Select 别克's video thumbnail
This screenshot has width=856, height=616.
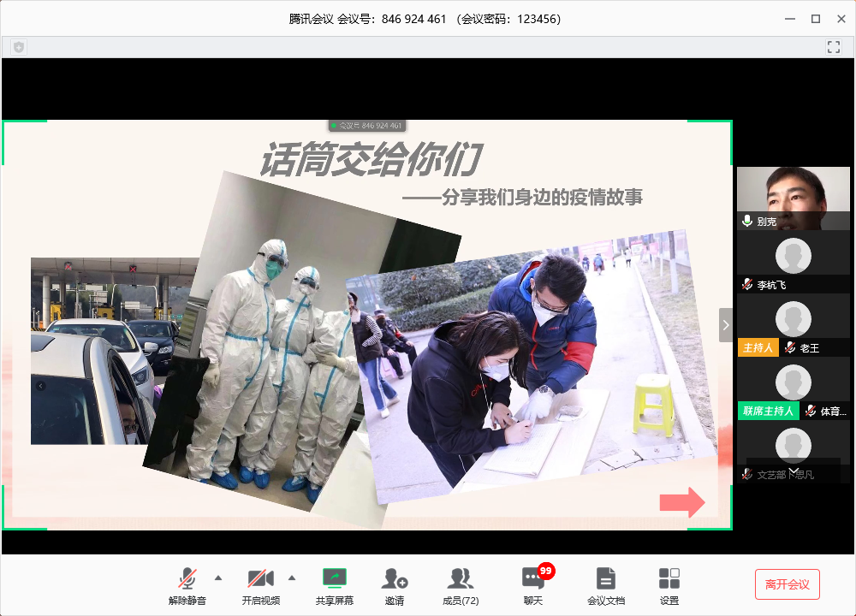[793, 197]
